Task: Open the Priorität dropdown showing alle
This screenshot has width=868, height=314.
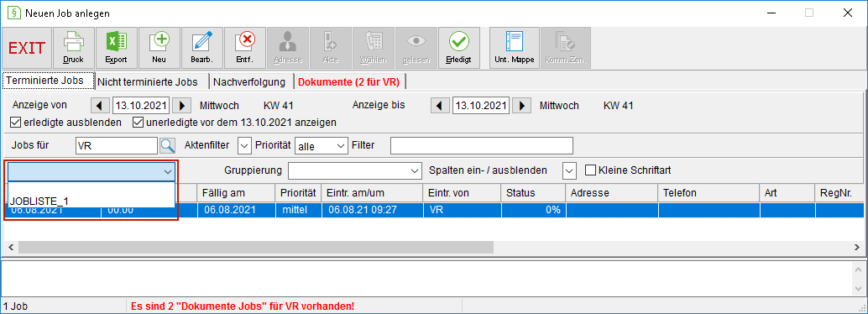Action: pos(322,145)
